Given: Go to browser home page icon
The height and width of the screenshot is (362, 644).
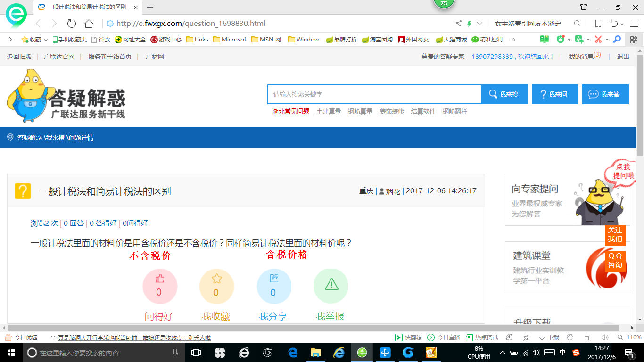Looking at the screenshot, I should point(89,24).
